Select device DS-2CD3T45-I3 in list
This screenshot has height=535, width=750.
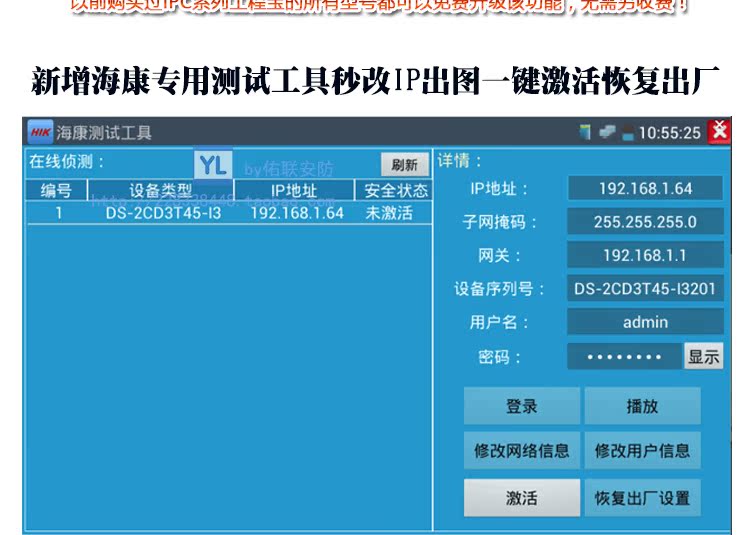(163, 213)
